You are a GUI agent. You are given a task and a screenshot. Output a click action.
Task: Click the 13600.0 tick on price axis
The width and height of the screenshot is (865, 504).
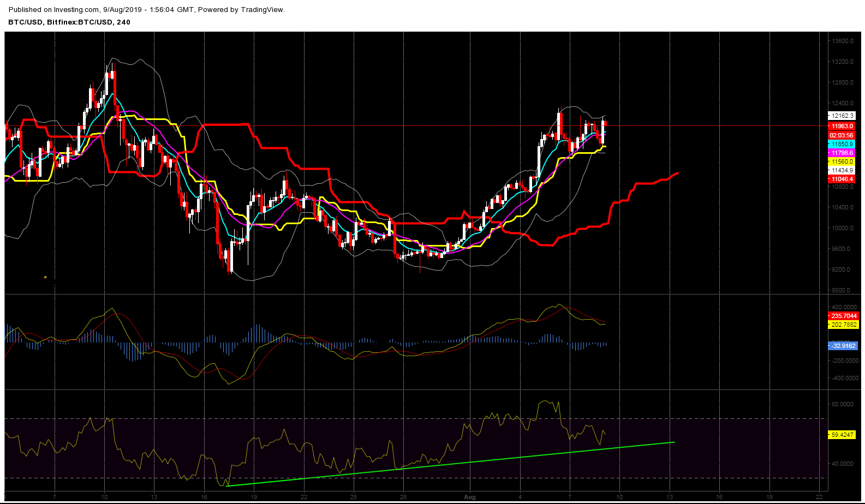[x=843, y=41]
